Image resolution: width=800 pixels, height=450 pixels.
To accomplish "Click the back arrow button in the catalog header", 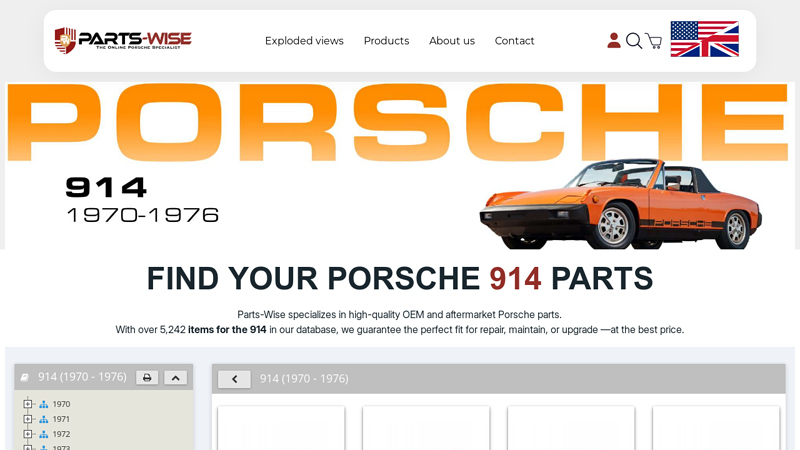I will tap(234, 379).
